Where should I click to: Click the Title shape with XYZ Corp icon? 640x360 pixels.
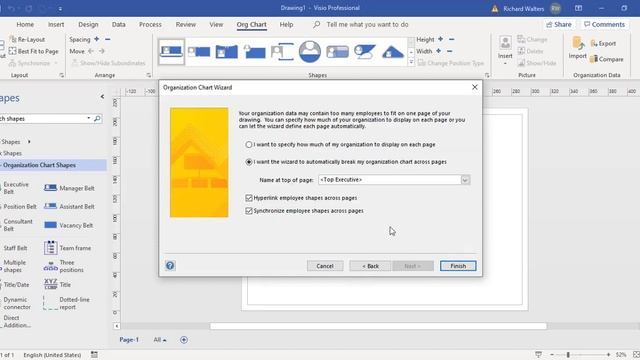click(57, 284)
